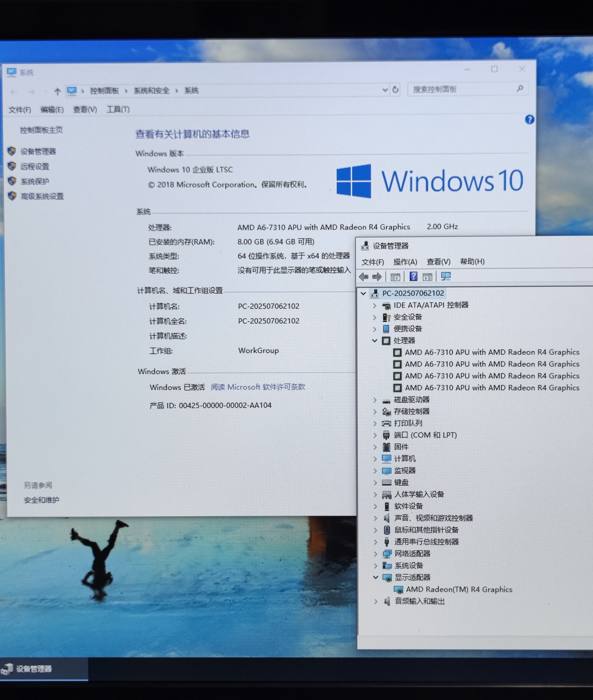Click the 安全设备 device icon
593x700 pixels.
pos(386,317)
